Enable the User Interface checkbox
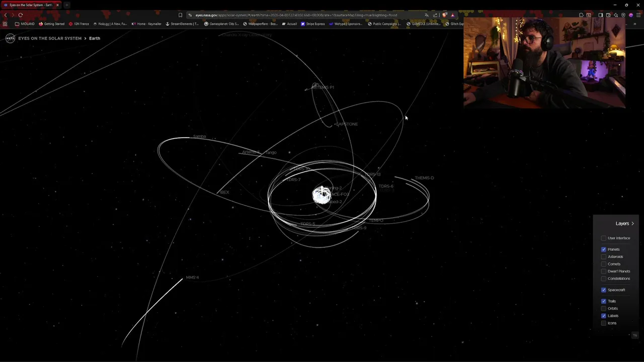Viewport: 644px width, 362px height. click(x=604, y=238)
